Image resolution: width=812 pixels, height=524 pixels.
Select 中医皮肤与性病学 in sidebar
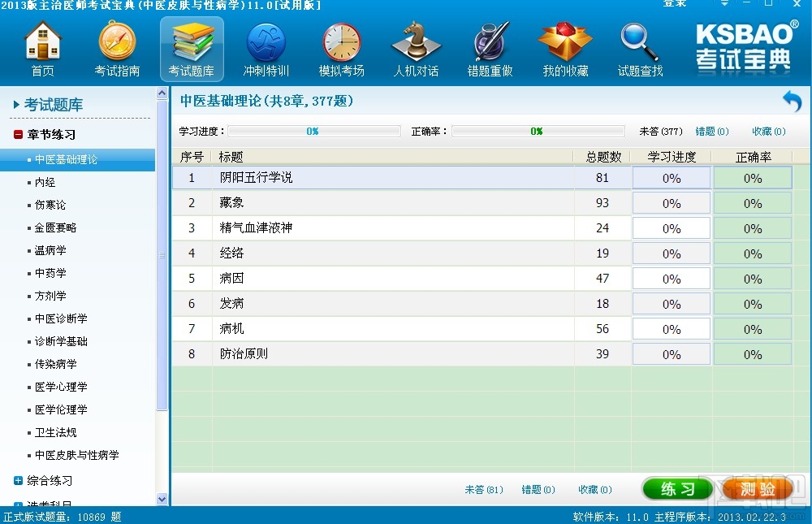point(76,455)
